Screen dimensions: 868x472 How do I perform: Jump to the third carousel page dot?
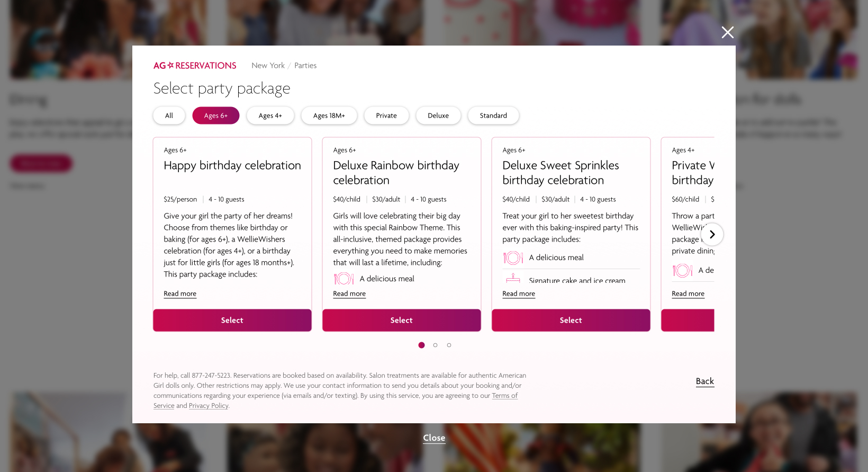[x=449, y=345]
